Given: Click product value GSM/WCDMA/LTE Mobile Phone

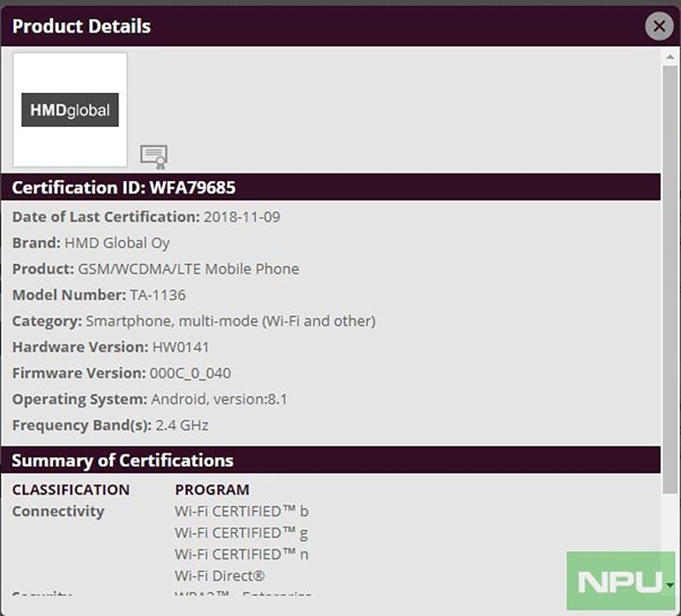Looking at the screenshot, I should [189, 269].
